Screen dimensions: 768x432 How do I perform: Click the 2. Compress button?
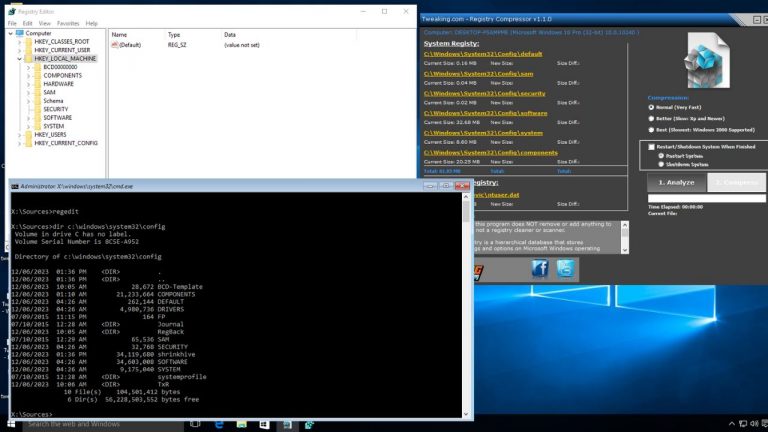tap(737, 182)
